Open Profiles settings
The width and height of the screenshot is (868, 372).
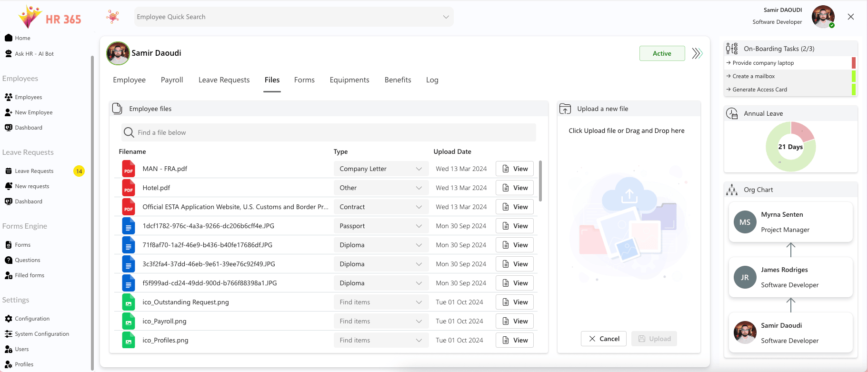[19, 364]
